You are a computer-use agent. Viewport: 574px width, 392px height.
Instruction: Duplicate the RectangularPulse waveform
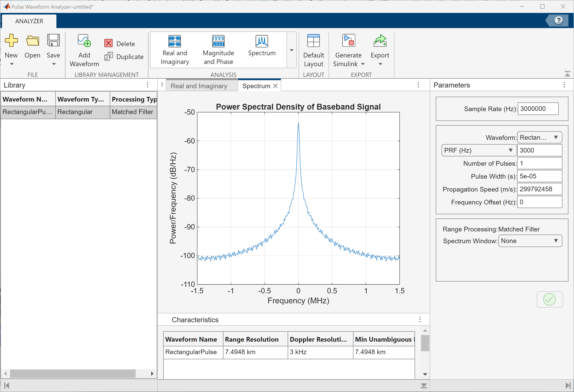124,57
